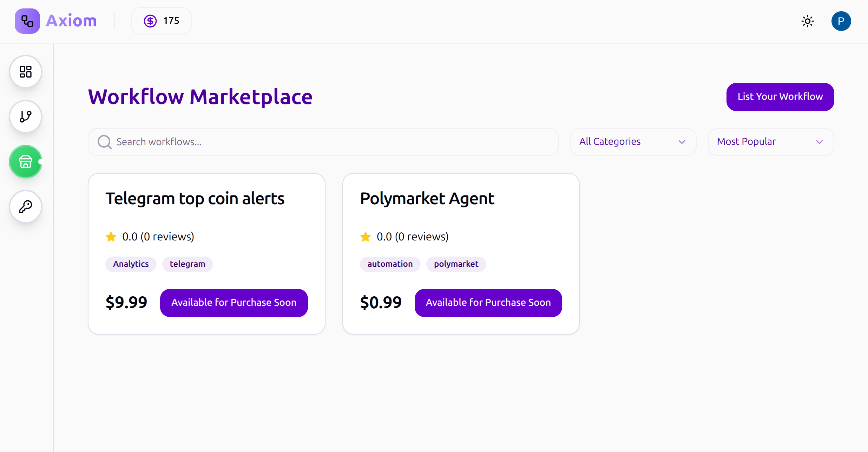
Task: Open the Telegram top coin alerts card title
Action: [195, 199]
